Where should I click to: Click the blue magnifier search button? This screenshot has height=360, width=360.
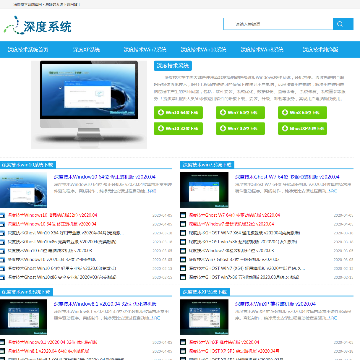coord(343,24)
